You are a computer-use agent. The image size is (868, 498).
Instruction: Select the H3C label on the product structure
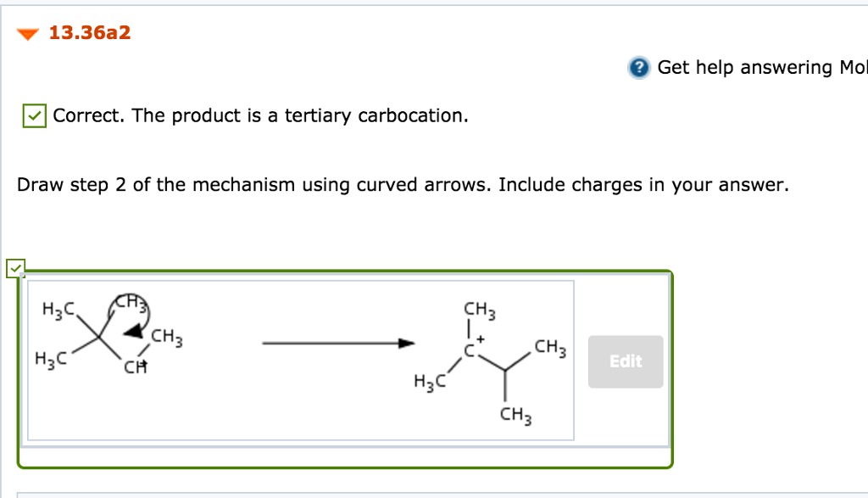click(428, 381)
